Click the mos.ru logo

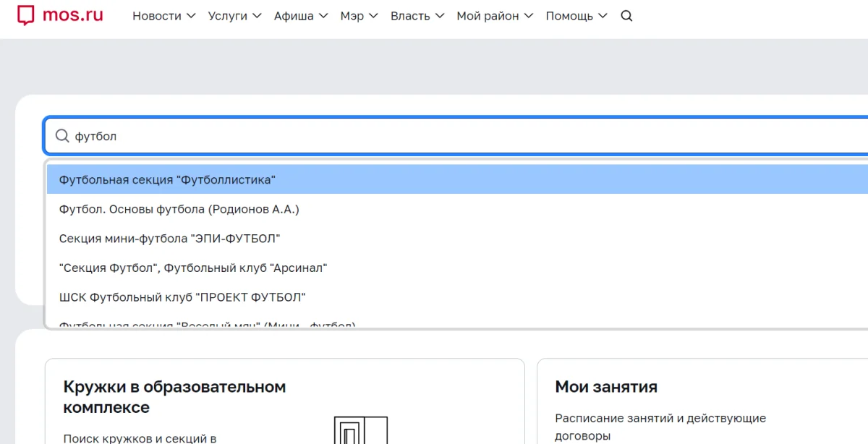click(x=60, y=15)
